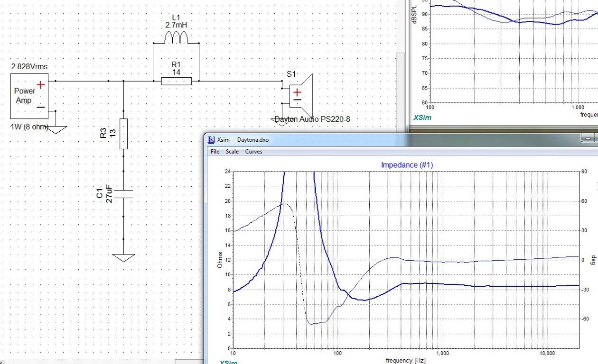Select the Power Amp component block
The image size is (598, 364).
(29, 96)
